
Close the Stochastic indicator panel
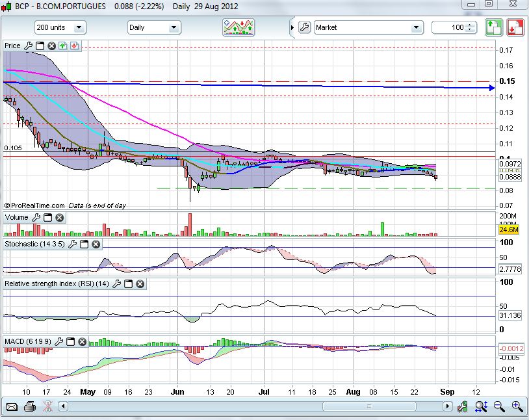[96, 244]
